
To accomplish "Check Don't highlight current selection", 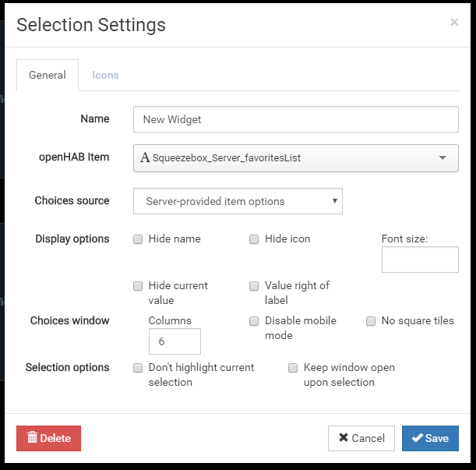I will click(138, 368).
